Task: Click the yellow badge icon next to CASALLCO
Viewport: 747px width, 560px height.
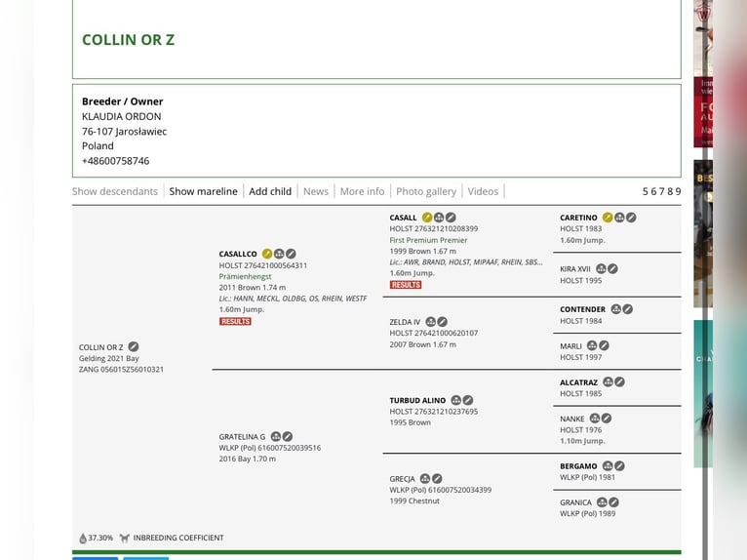Action: tap(267, 254)
